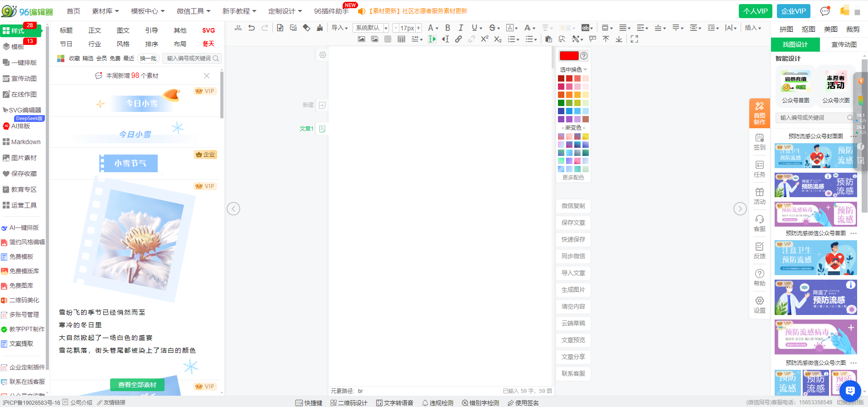Switch to the 宣传动图 tab
868x407 pixels.
pos(844,44)
